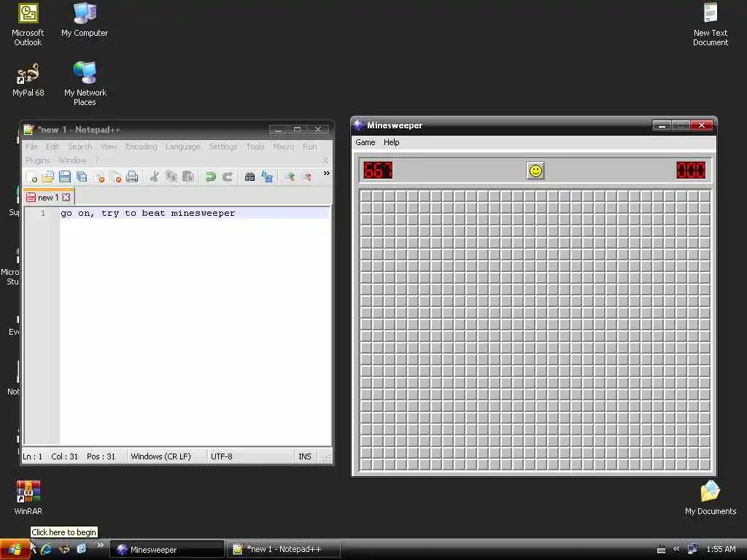Click the Close All icon in Notepad++ toolbar
Viewport: 747px width, 560px height.
click(115, 176)
